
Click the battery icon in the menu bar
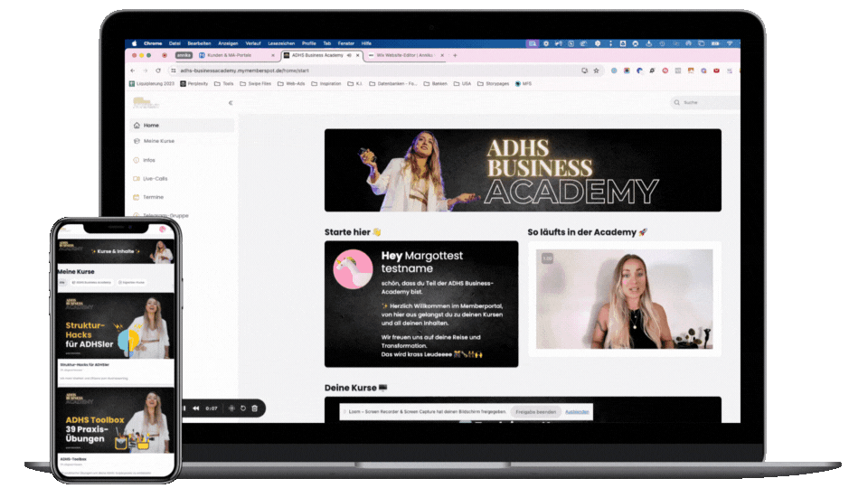click(x=715, y=43)
